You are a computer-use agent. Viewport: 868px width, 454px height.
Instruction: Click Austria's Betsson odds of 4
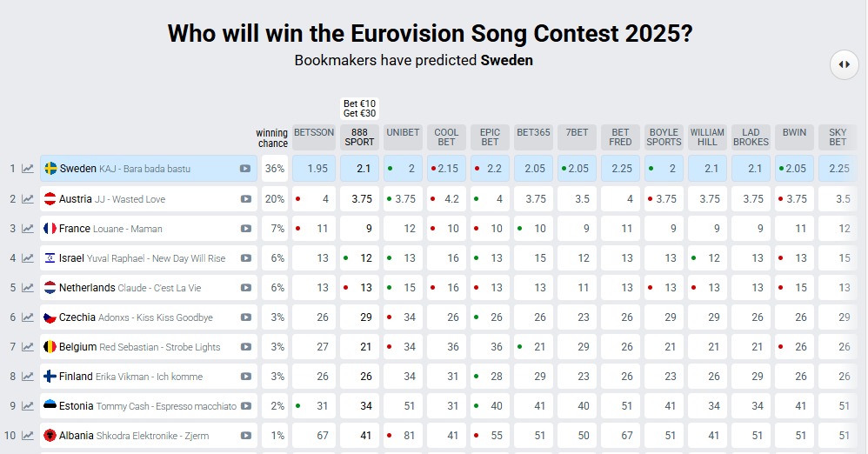(x=314, y=199)
